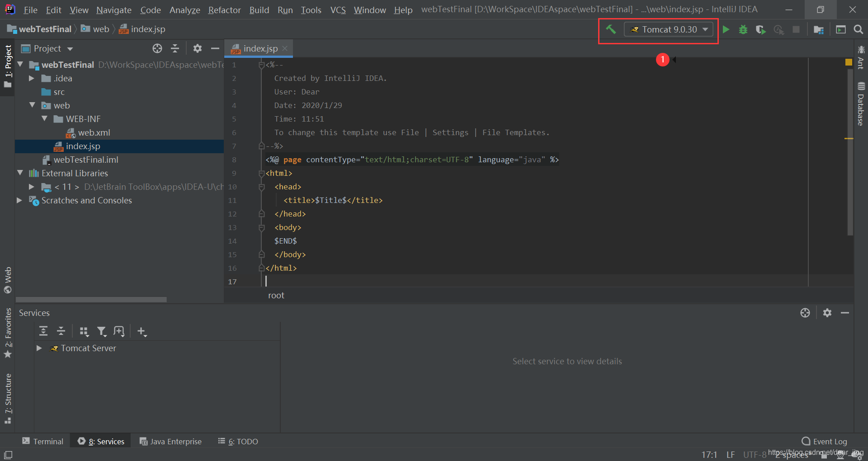Open the Refactor menu
Image resolution: width=868 pixels, height=461 pixels.
224,10
